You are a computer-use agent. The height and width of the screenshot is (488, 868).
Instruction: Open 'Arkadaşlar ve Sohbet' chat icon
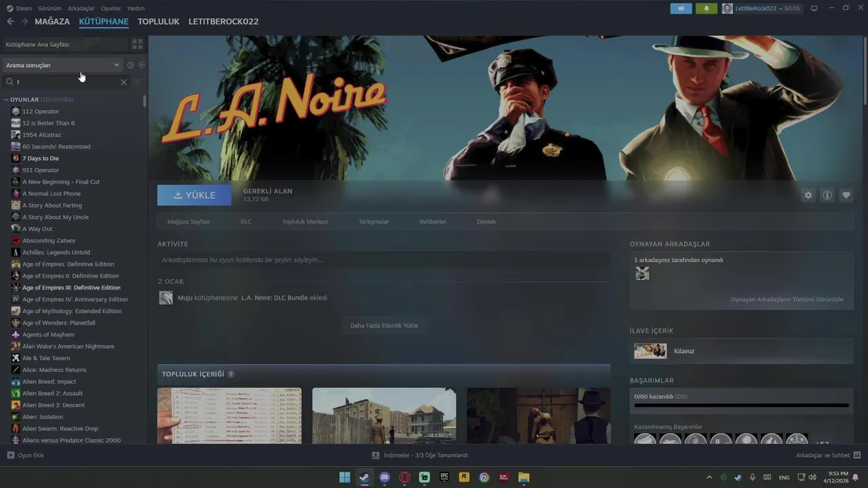pos(856,455)
